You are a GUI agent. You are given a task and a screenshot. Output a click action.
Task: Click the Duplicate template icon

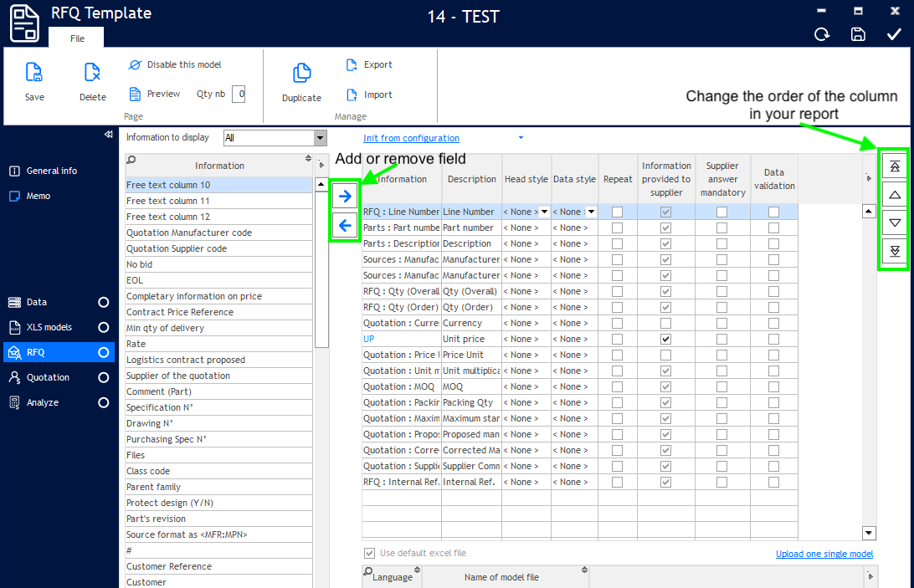(x=301, y=74)
